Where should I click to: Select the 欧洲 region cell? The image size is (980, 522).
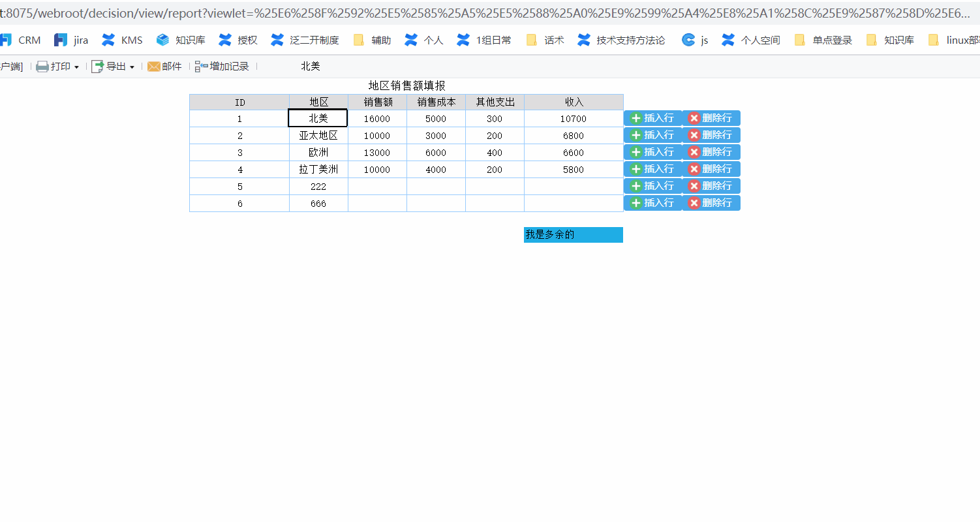click(318, 153)
